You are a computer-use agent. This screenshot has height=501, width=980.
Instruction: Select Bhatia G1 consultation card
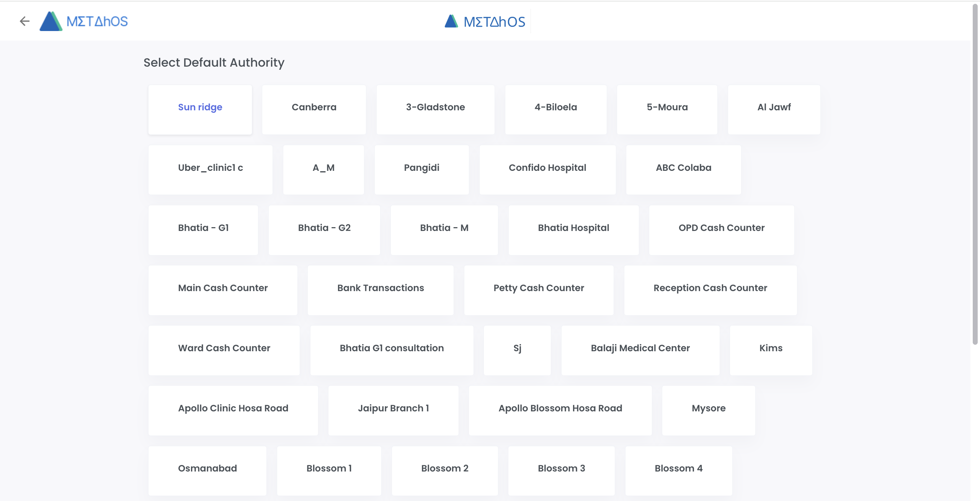click(x=392, y=350)
